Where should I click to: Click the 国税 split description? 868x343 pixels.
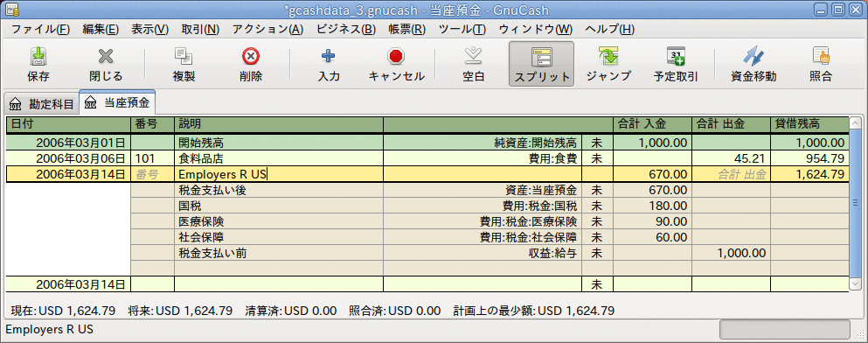pos(279,206)
